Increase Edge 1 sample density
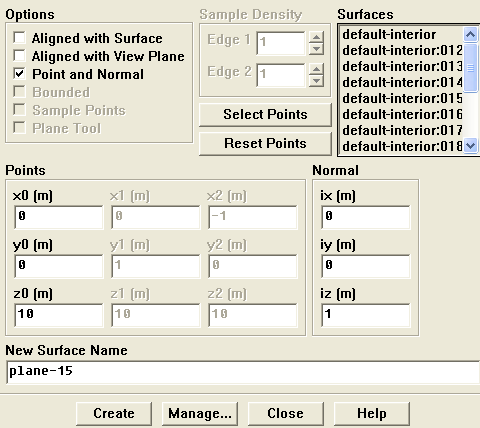 tap(316, 37)
